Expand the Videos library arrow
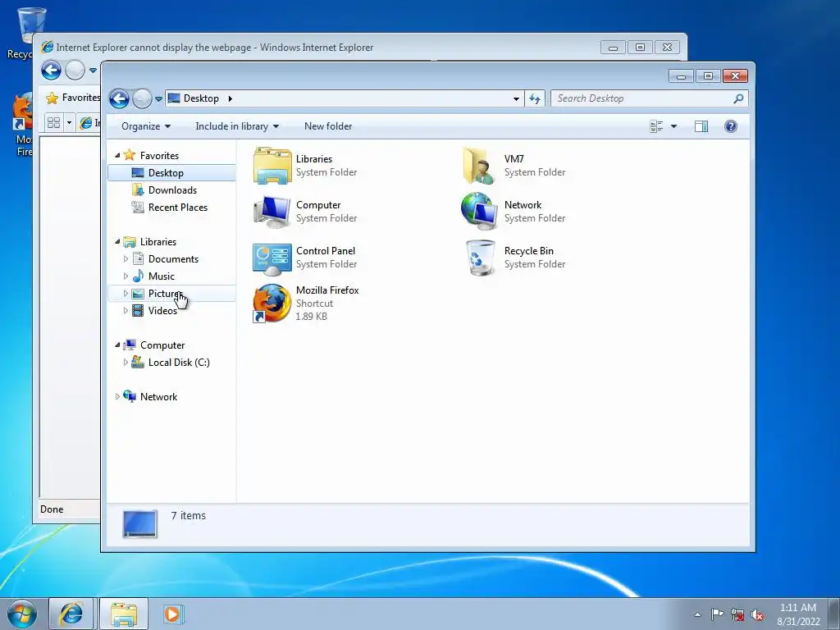The height and width of the screenshot is (630, 840). [x=126, y=311]
